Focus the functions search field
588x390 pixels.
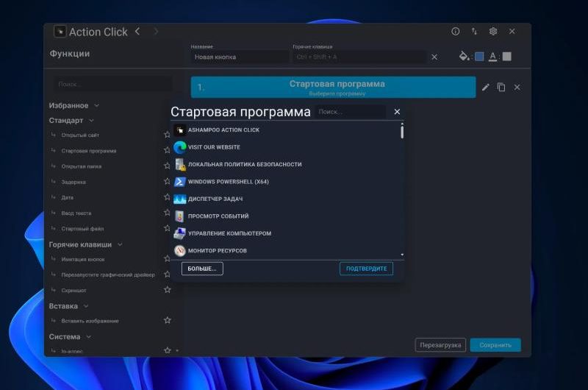113,84
